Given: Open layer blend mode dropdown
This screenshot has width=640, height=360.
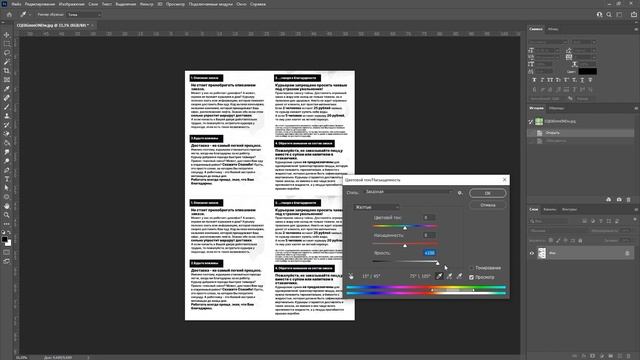Looking at the screenshot, I should click(557, 231).
